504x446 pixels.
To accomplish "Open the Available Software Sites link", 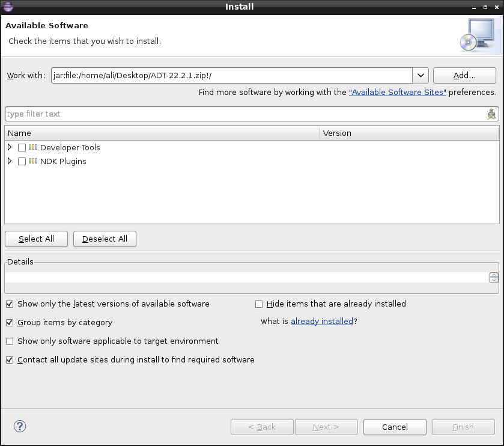I will pyautogui.click(x=397, y=93).
